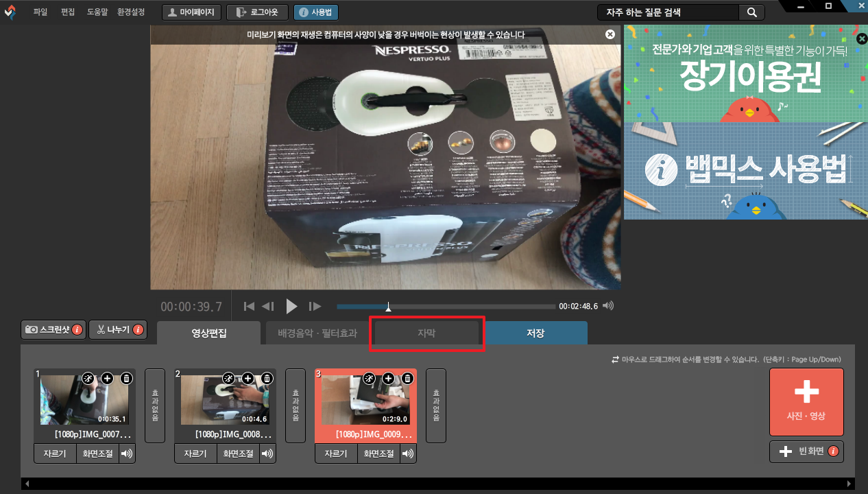Dismiss the preview warning message with X

(x=610, y=34)
